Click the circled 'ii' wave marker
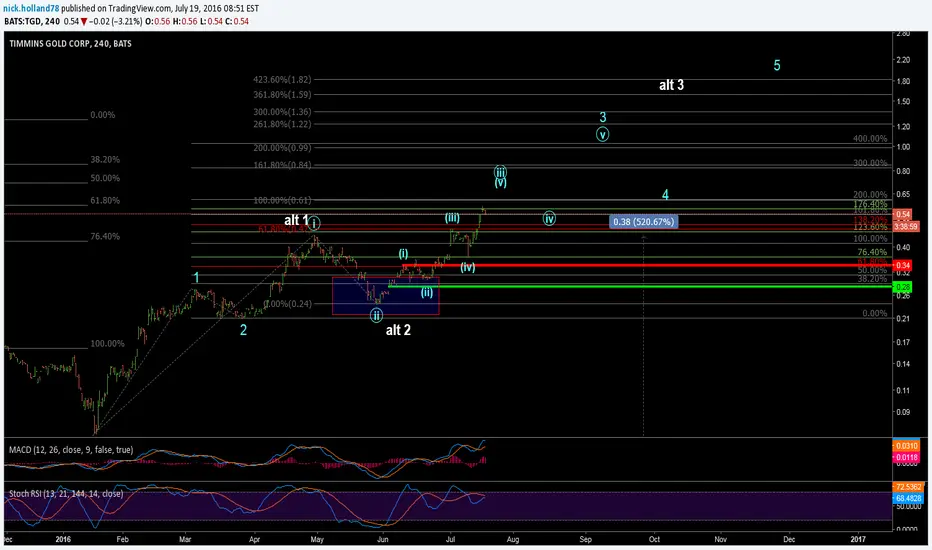This screenshot has width=932, height=550. coord(376,316)
